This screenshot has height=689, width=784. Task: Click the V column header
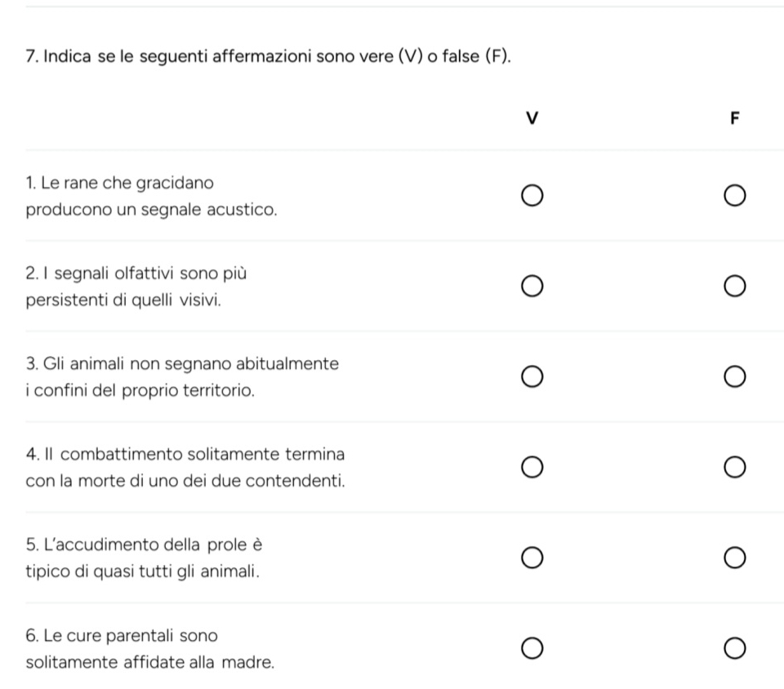532,118
